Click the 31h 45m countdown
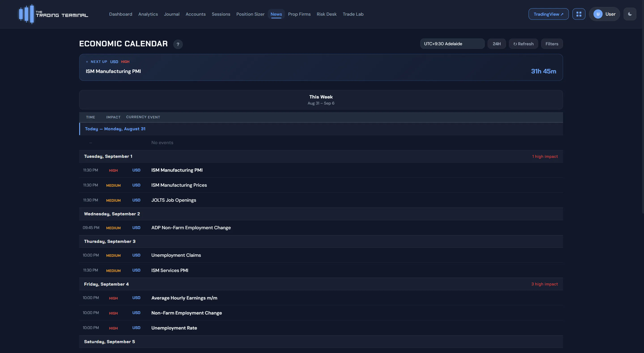Screen dimensions: 644x353 [x=544, y=71]
